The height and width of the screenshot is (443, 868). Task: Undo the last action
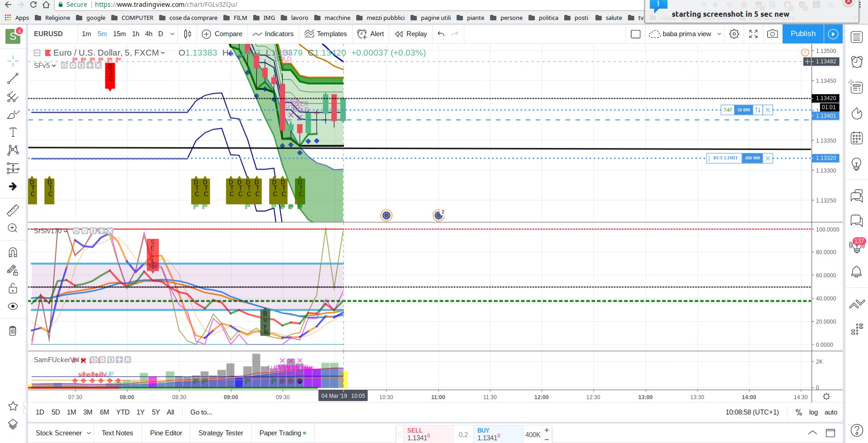coord(441,34)
